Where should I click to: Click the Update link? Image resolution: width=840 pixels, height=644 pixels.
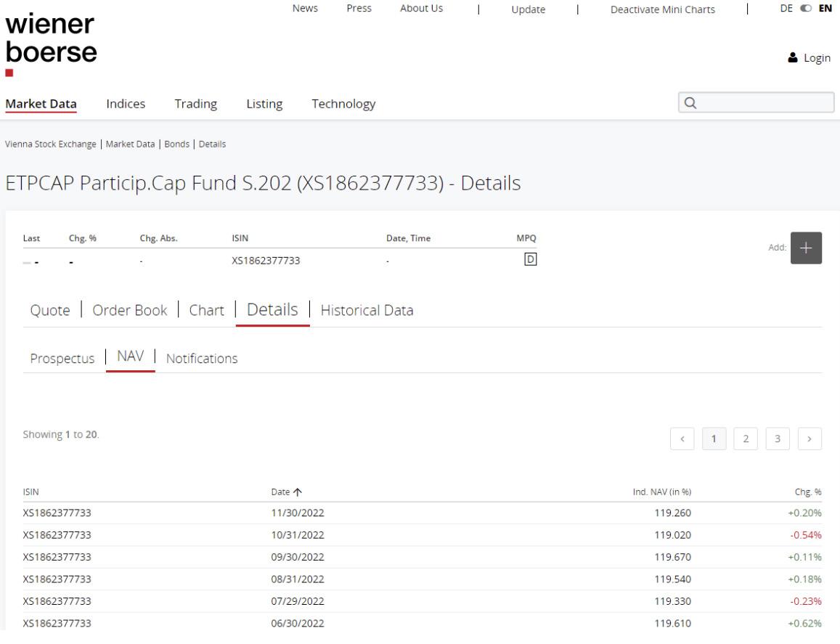click(529, 9)
